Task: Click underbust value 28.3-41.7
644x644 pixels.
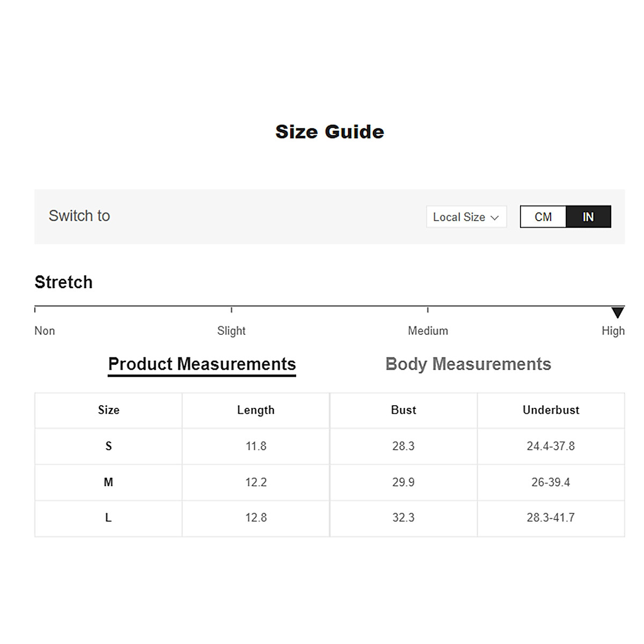Action: (551, 518)
